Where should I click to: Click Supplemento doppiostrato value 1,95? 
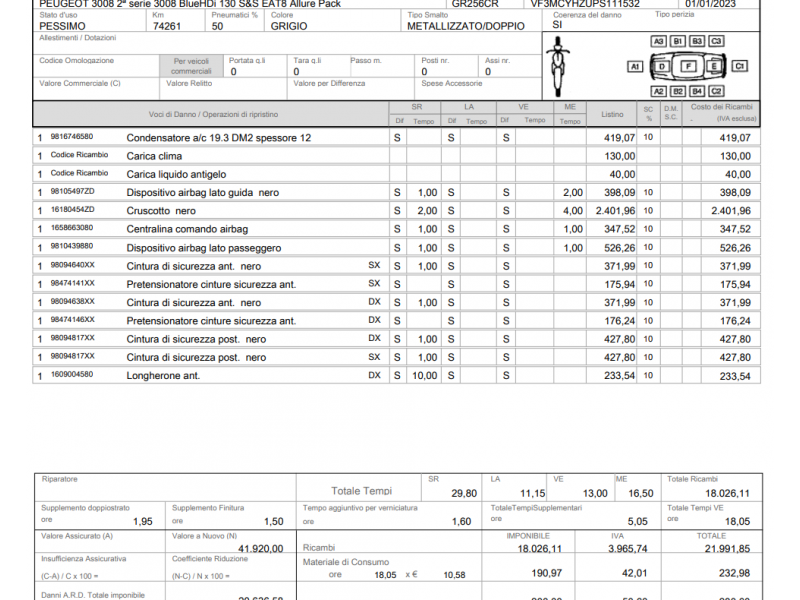143,521
